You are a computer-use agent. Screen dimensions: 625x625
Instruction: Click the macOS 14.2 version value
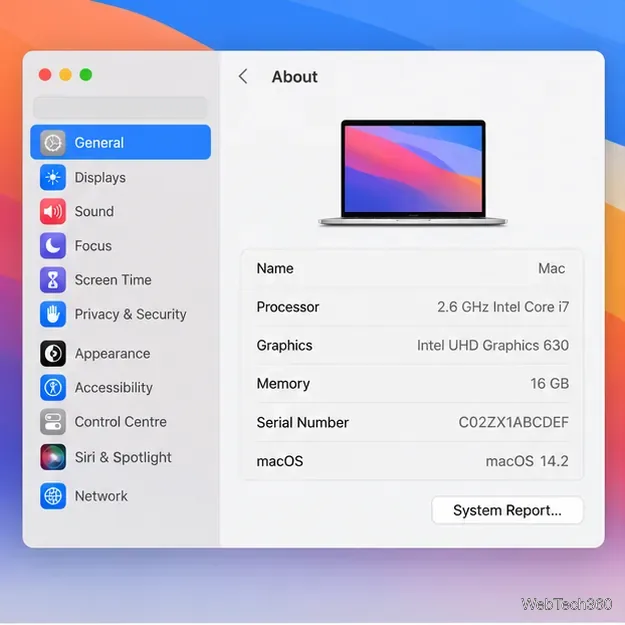[x=527, y=461]
